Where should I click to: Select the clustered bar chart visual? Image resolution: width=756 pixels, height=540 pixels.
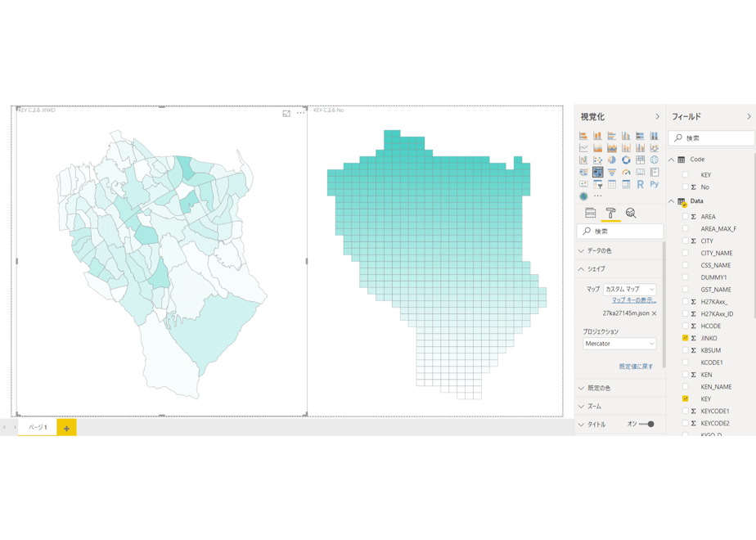coord(612,136)
